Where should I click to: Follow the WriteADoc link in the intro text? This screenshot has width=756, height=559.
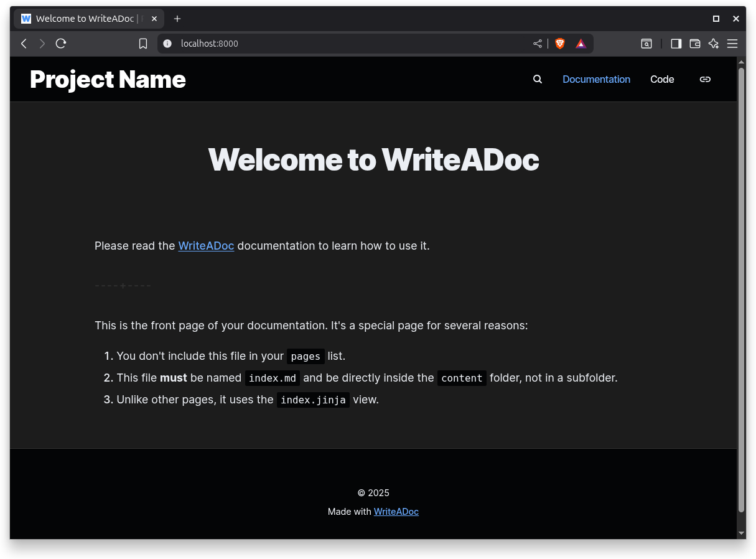(x=206, y=246)
